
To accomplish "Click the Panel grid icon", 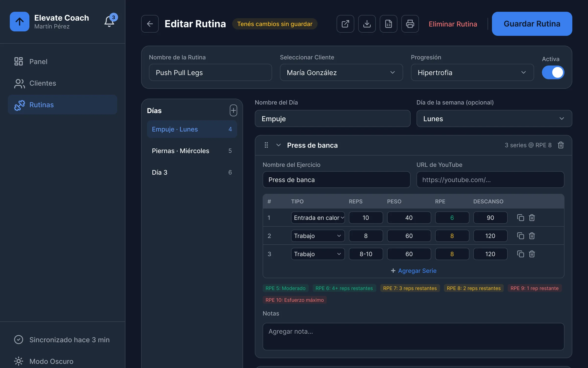I will coord(19,61).
